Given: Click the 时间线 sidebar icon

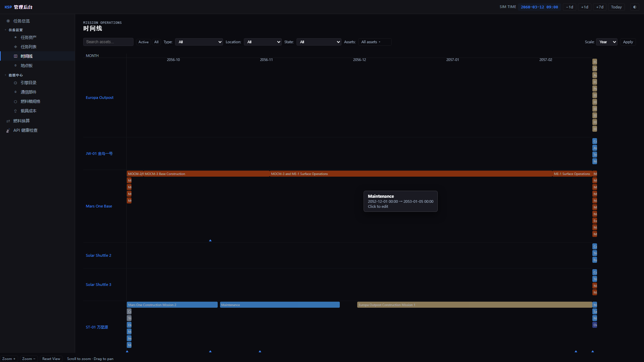Looking at the screenshot, I should click(x=15, y=56).
